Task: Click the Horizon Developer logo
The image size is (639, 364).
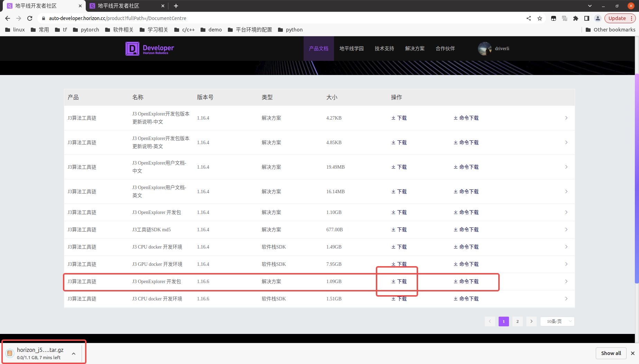Action: (150, 49)
